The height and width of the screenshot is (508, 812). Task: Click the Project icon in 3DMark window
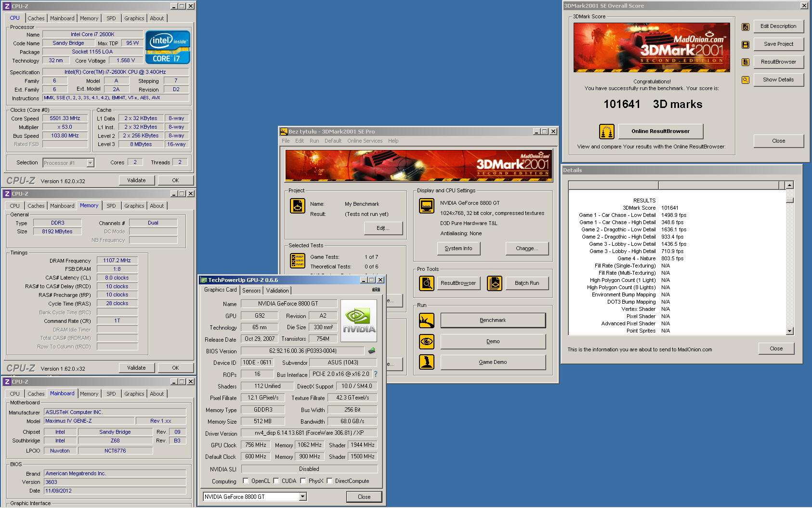click(297, 206)
